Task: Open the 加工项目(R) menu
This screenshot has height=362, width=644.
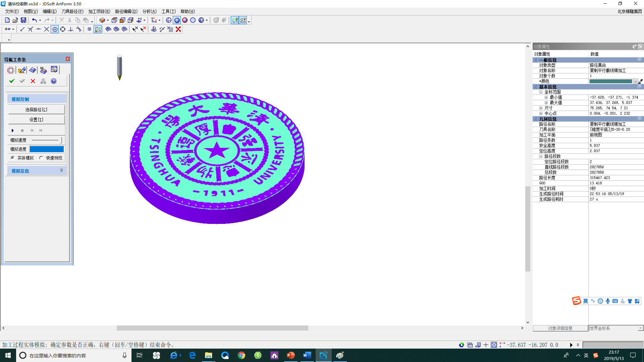Action: (x=99, y=11)
